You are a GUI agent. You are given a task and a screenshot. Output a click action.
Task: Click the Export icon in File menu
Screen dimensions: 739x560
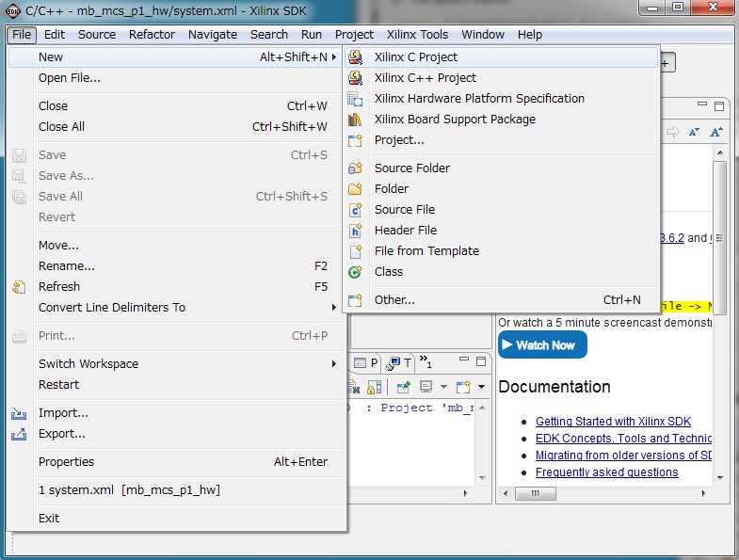pyautogui.click(x=19, y=434)
